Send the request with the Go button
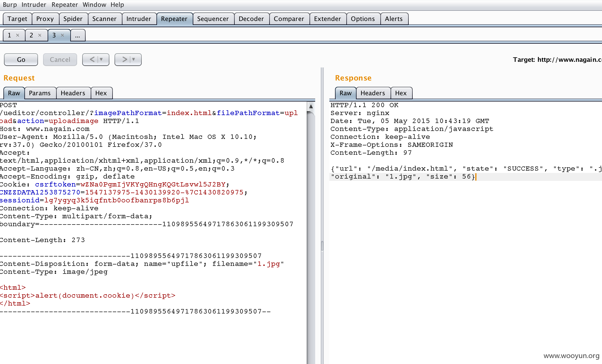602x364 pixels. click(21, 60)
